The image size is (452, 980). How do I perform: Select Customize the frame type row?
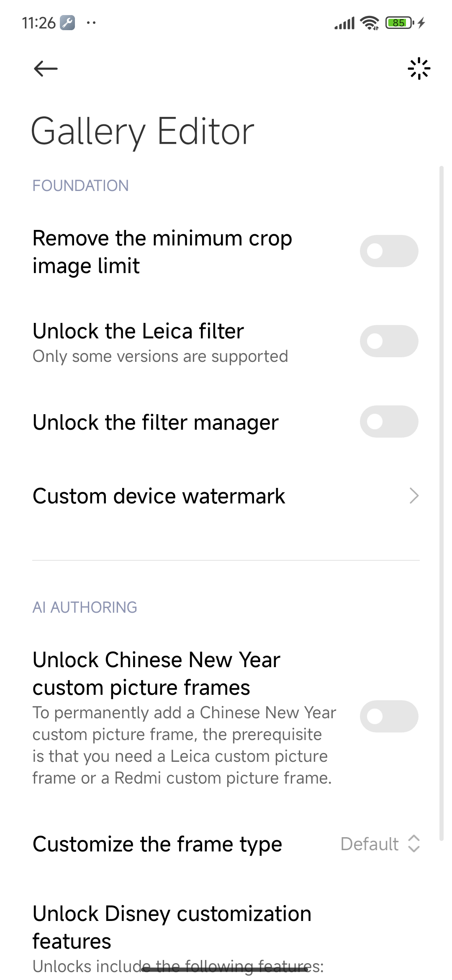[x=157, y=844]
